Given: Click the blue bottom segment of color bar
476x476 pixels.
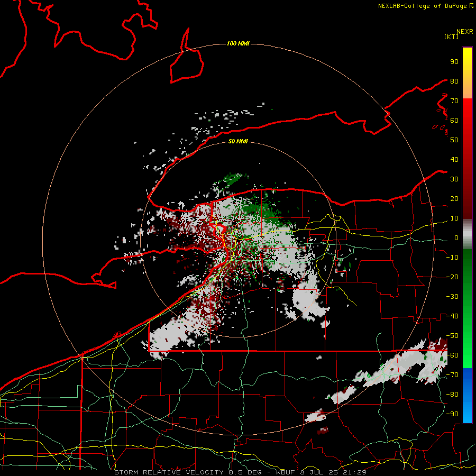Looking at the screenshot, I should (x=467, y=396).
